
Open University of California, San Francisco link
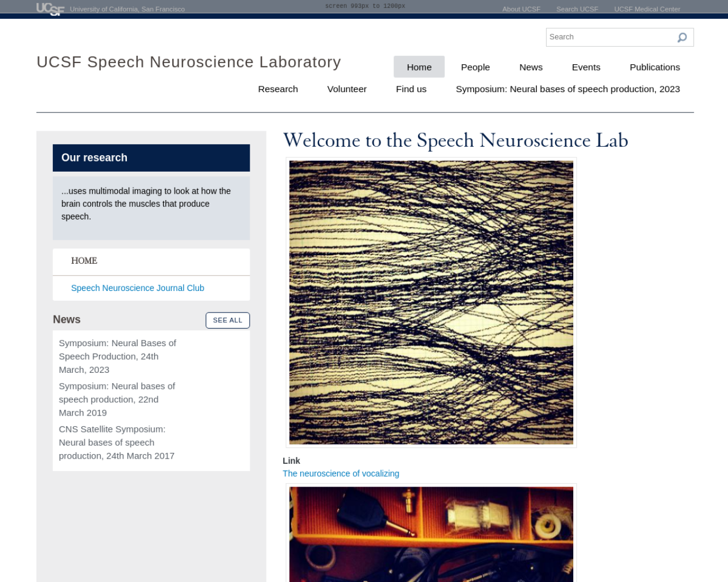tap(127, 9)
